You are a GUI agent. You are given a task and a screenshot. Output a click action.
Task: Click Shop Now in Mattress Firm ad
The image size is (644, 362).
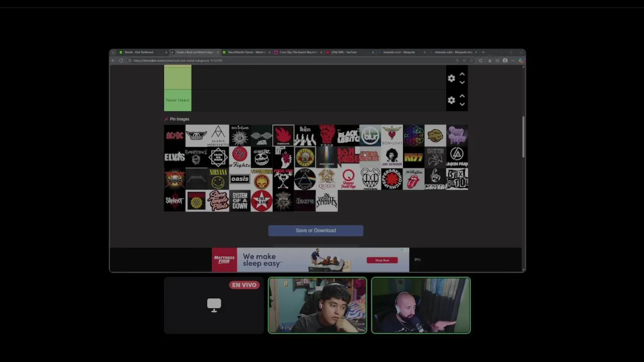click(x=382, y=260)
